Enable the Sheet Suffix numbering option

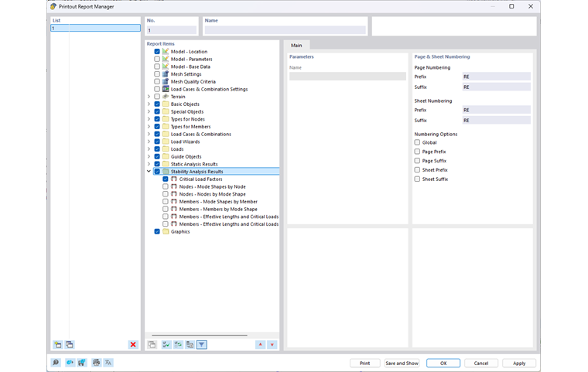click(417, 179)
